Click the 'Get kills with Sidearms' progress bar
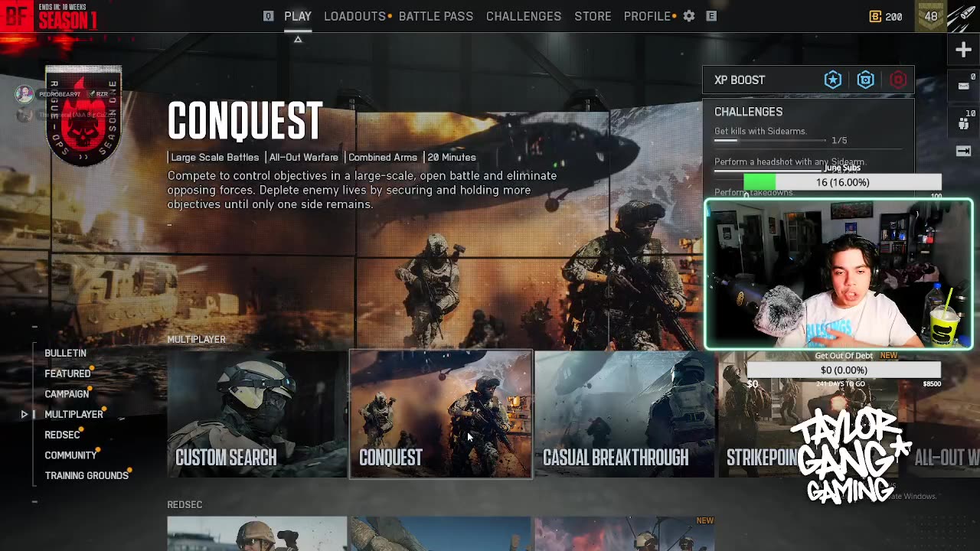980x551 pixels. [x=770, y=141]
